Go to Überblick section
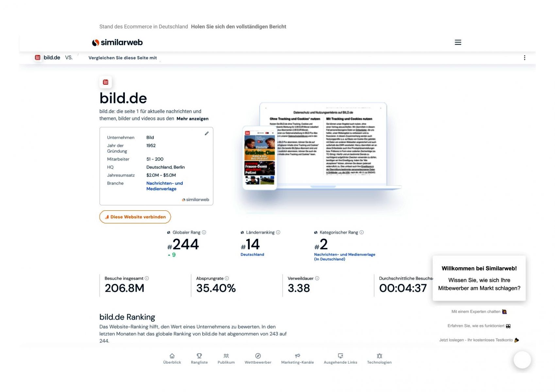Screen dimensions: 555x392 pos(172,358)
